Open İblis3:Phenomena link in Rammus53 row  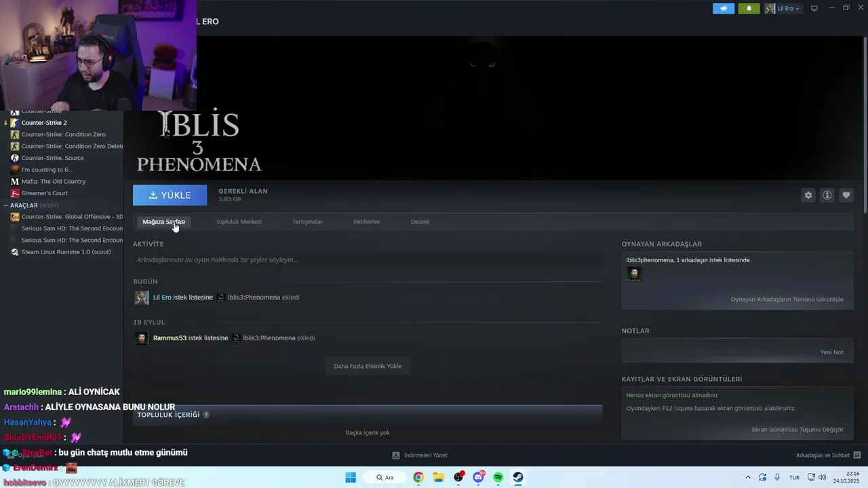pyautogui.click(x=269, y=338)
